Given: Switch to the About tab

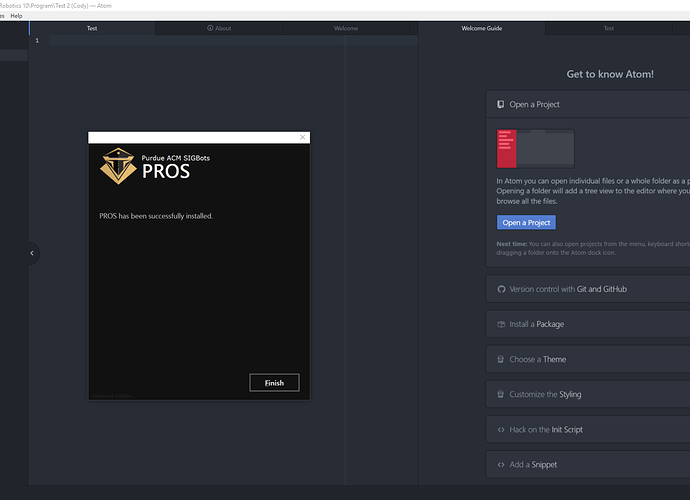Looking at the screenshot, I should point(219,28).
